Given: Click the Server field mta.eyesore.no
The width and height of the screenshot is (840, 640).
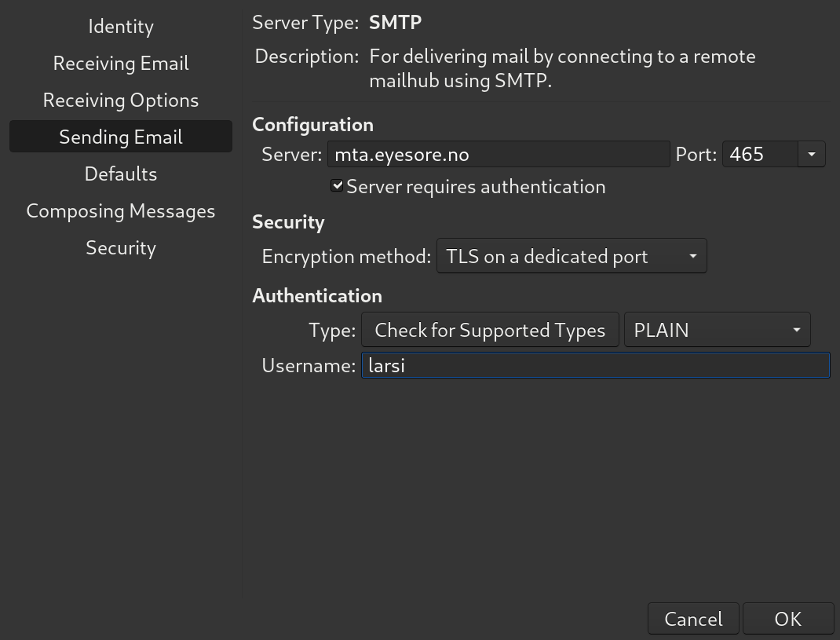Looking at the screenshot, I should pos(499,155).
